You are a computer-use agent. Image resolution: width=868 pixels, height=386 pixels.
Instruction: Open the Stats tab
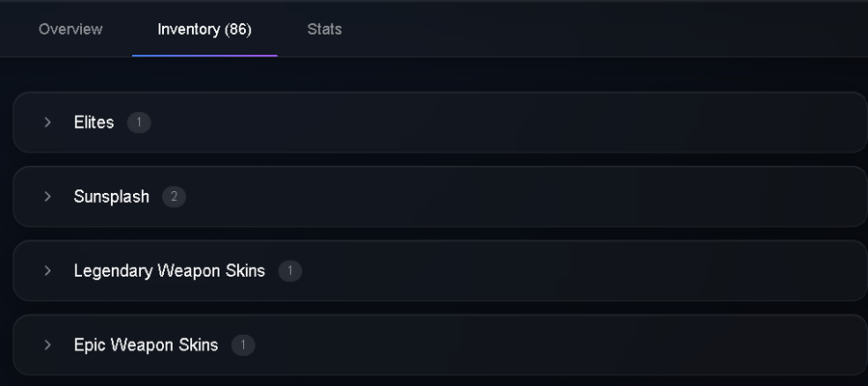point(324,29)
